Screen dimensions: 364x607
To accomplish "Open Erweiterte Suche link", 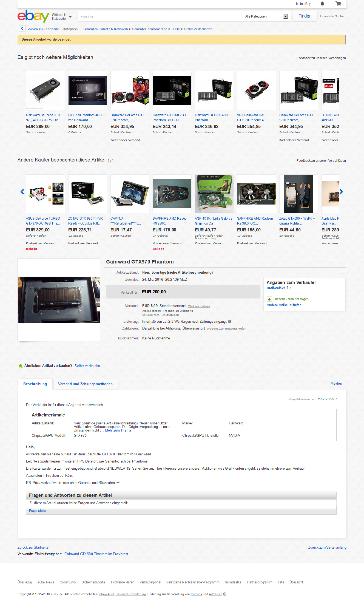I will click(332, 16).
